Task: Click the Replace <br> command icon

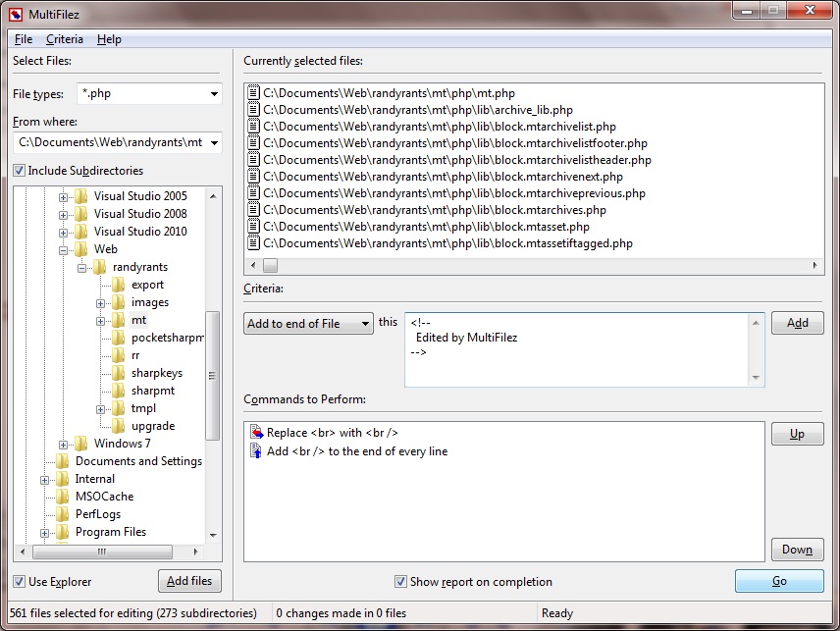Action: click(x=256, y=432)
